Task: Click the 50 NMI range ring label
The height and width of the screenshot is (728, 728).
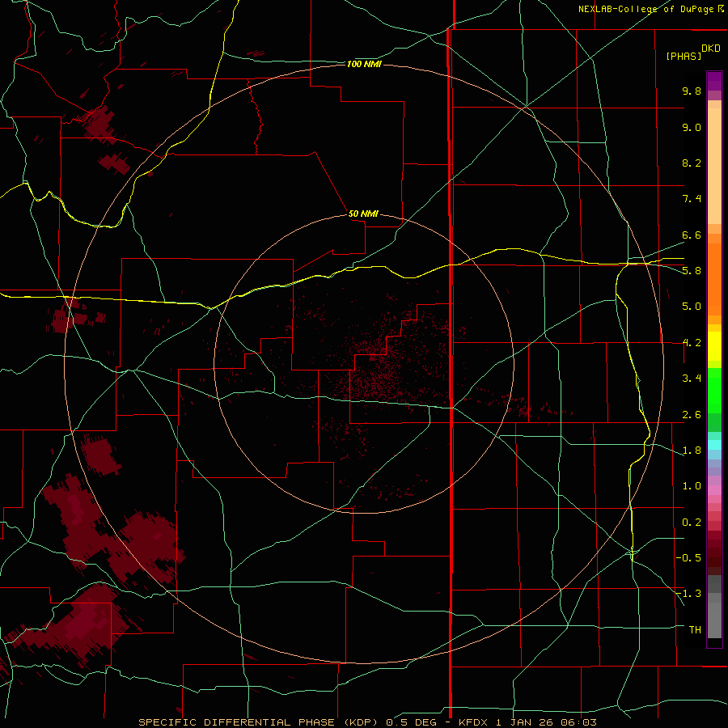Action: pyautogui.click(x=363, y=214)
